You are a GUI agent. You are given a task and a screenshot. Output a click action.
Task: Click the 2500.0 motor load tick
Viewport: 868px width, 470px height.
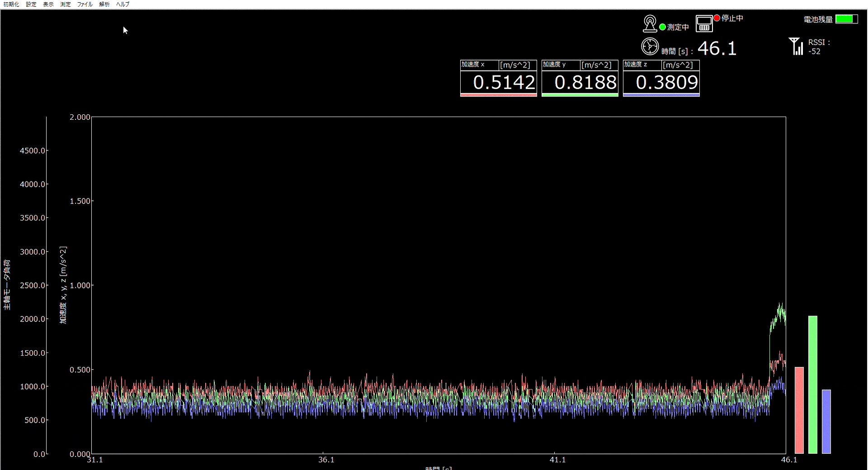[33, 285]
